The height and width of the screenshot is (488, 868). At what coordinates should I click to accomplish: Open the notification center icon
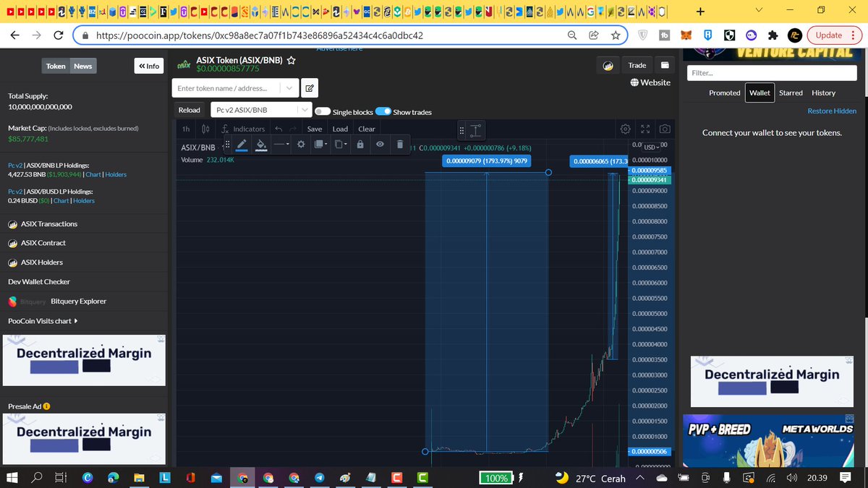coord(845,477)
